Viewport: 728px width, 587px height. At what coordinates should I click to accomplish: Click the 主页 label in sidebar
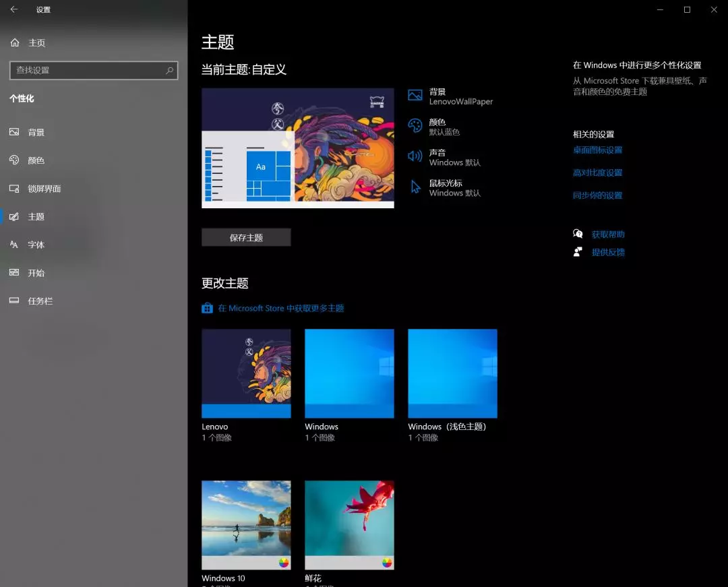point(36,42)
